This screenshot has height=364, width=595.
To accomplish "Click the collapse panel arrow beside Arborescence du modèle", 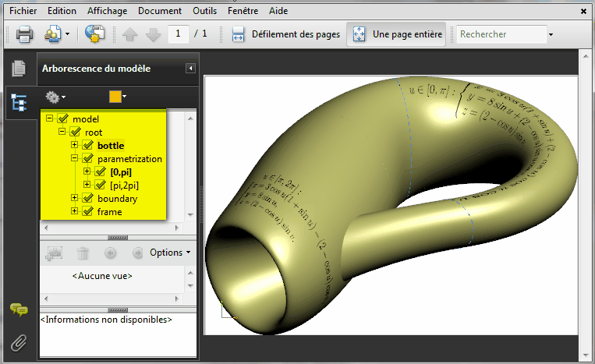I will tap(189, 69).
